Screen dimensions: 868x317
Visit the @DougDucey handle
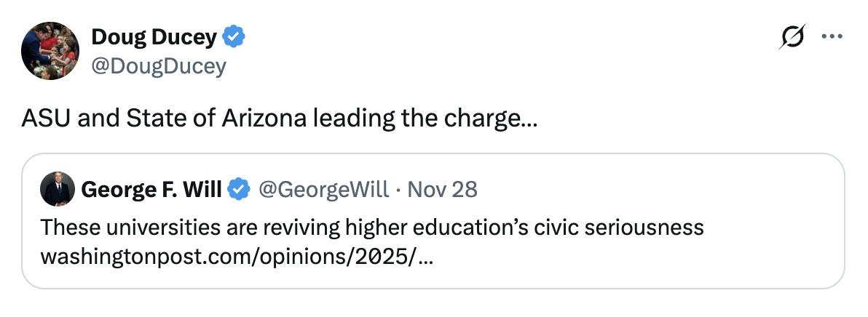pyautogui.click(x=159, y=67)
